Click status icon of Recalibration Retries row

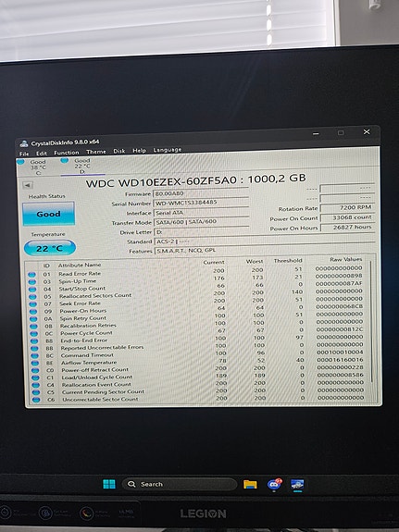(34, 327)
